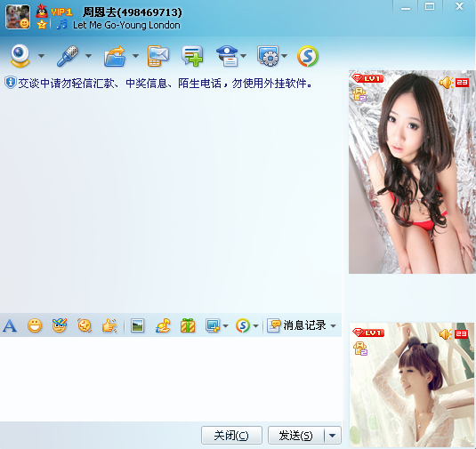The width and height of the screenshot is (476, 449).
Task: Mute sound on the upper QQ show
Action: [447, 83]
